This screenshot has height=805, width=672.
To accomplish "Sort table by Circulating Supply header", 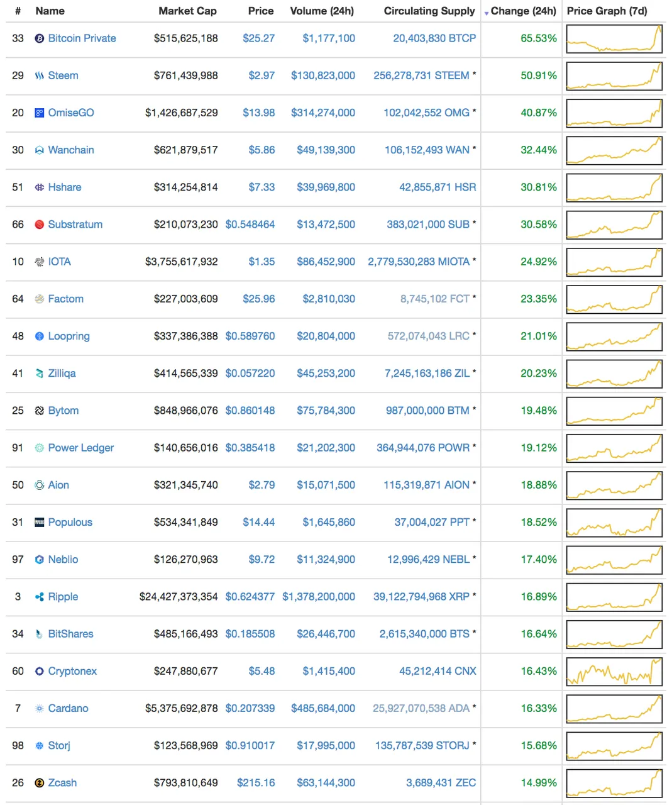I will (429, 11).
